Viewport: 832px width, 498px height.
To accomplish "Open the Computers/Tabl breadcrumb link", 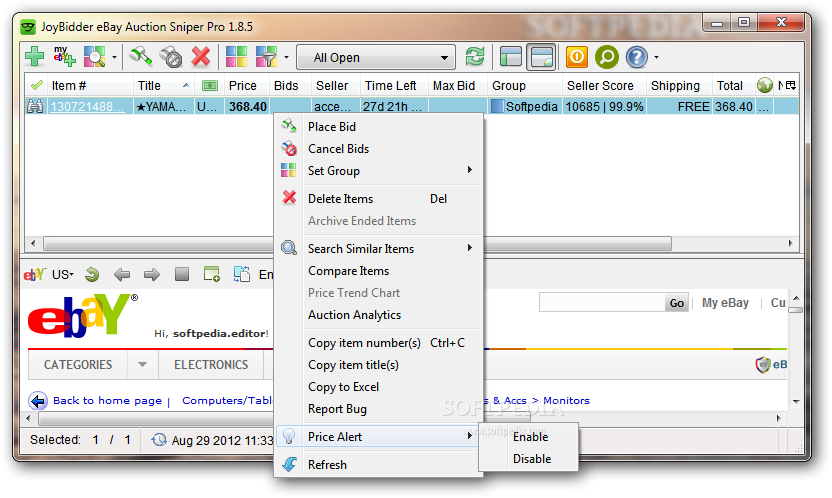I will (227, 401).
